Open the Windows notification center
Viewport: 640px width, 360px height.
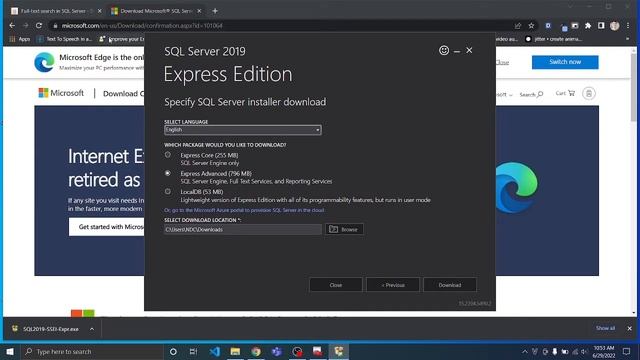click(x=627, y=351)
